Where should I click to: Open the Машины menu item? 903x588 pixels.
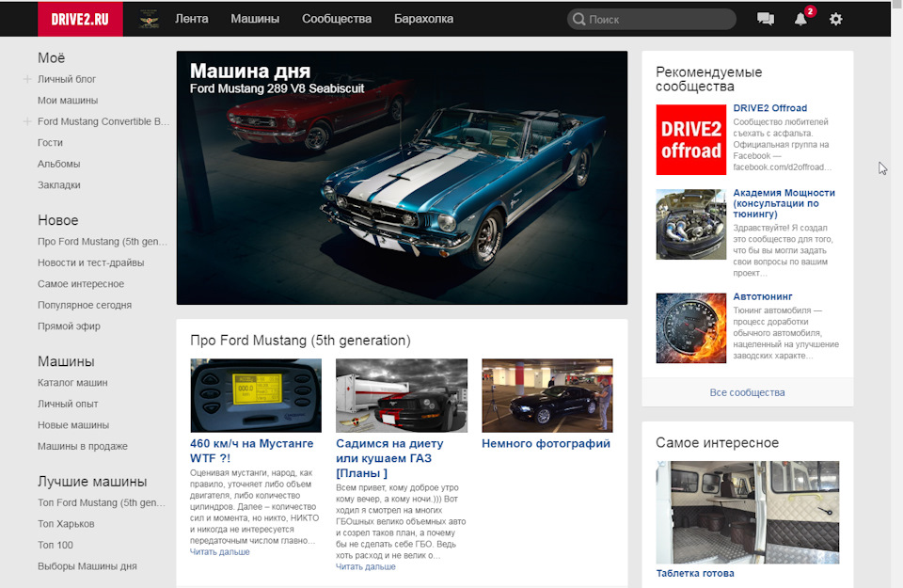tap(255, 19)
